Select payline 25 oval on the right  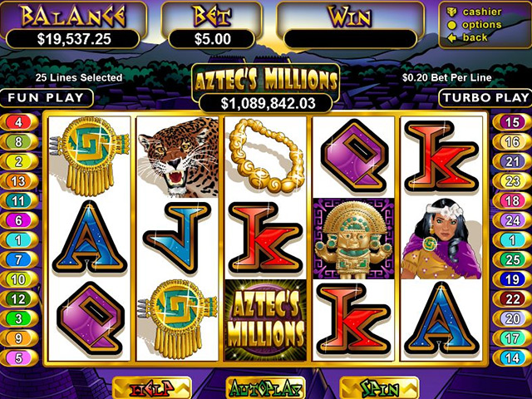(512, 260)
